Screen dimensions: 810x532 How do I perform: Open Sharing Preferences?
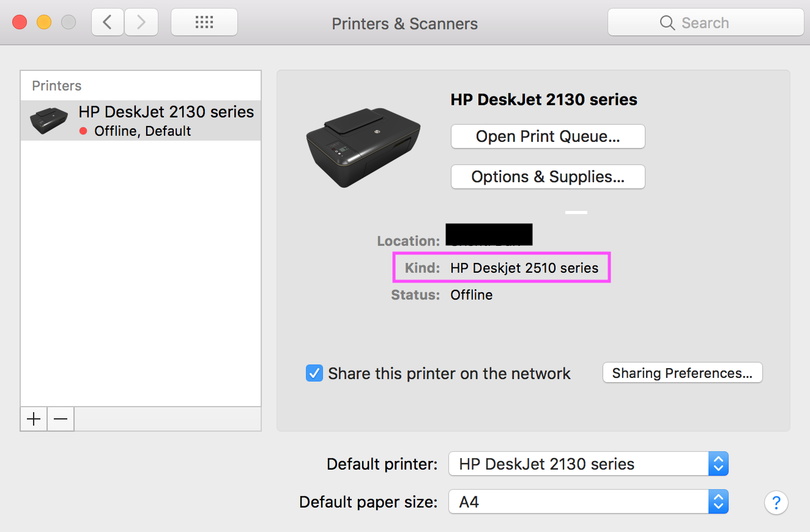(x=683, y=373)
